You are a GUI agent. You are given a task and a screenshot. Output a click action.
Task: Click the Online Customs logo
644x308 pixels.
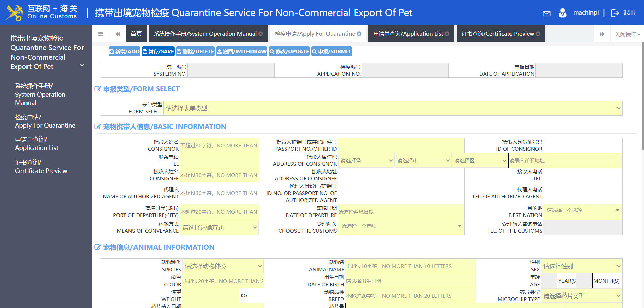(x=42, y=12)
